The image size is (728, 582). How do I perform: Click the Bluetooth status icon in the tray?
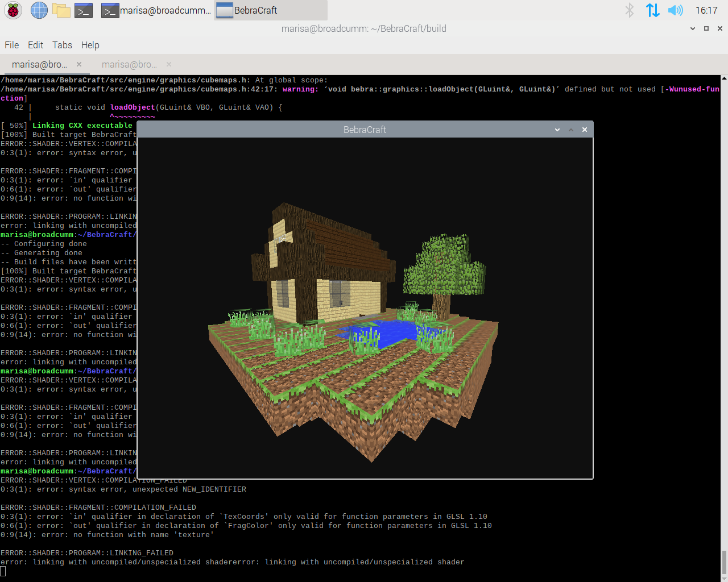click(x=630, y=10)
